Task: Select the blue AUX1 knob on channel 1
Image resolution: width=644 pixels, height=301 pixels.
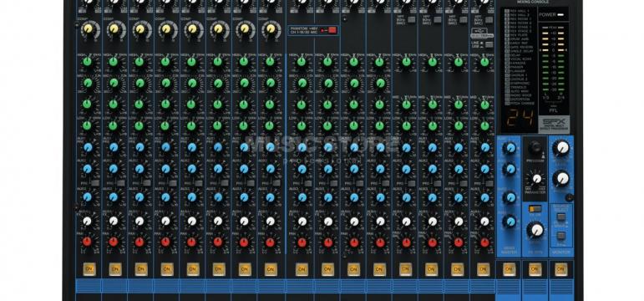Action: point(88,147)
